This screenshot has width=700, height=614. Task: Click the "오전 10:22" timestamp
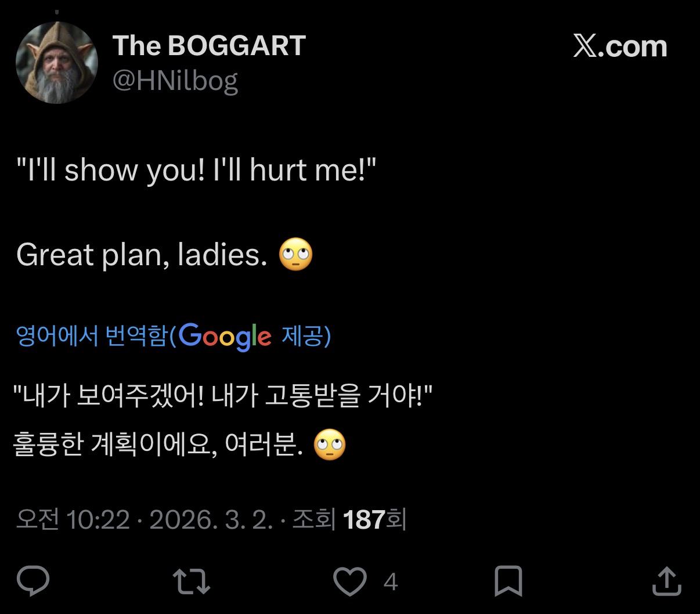[x=73, y=519]
